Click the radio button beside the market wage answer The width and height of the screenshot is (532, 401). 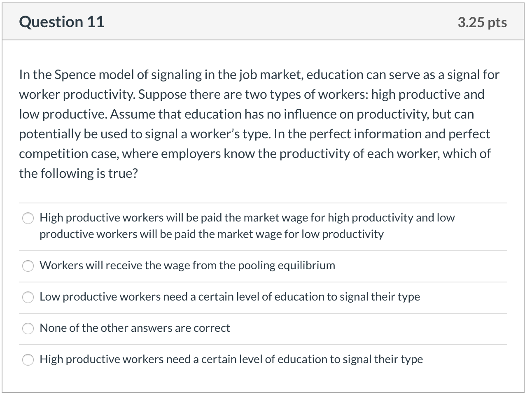[28, 218]
